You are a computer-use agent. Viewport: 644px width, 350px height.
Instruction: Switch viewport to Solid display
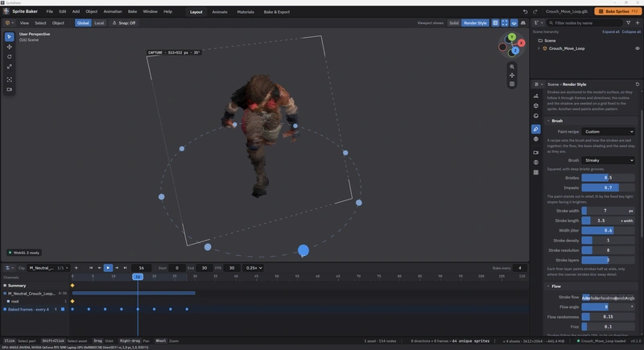click(x=454, y=23)
